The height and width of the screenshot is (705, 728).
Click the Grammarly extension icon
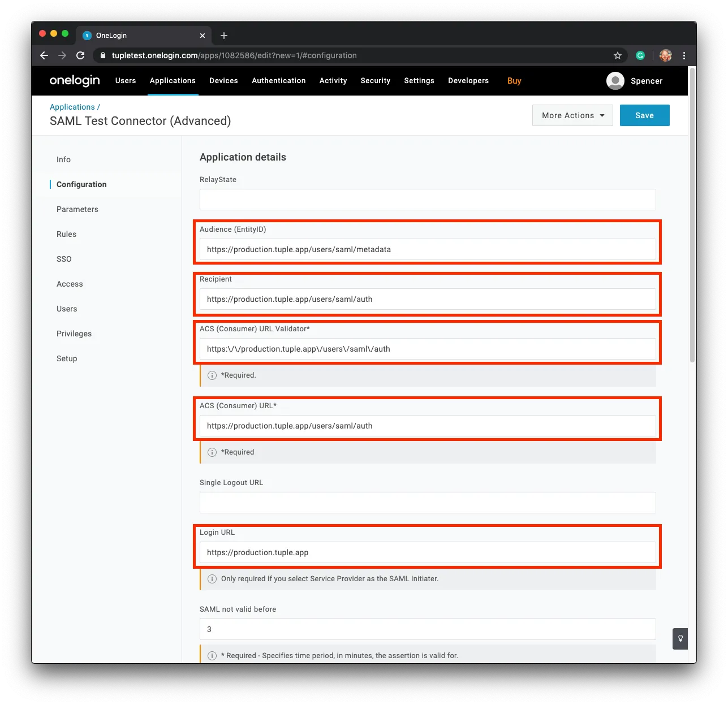point(640,55)
